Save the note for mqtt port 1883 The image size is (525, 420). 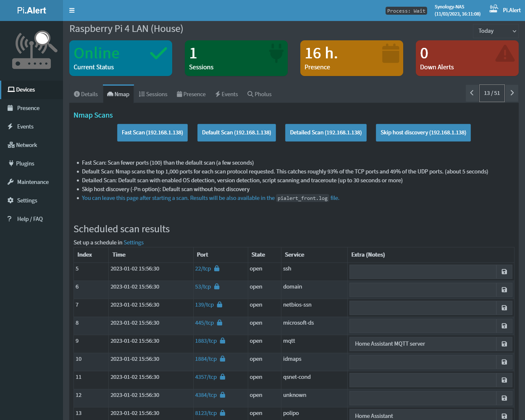(504, 344)
